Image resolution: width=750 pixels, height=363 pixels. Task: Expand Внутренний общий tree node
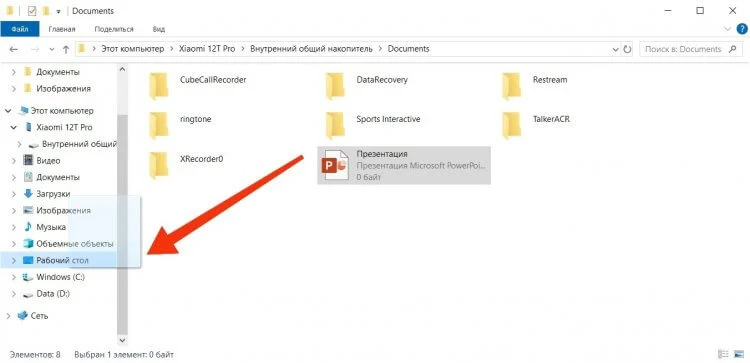click(19, 144)
